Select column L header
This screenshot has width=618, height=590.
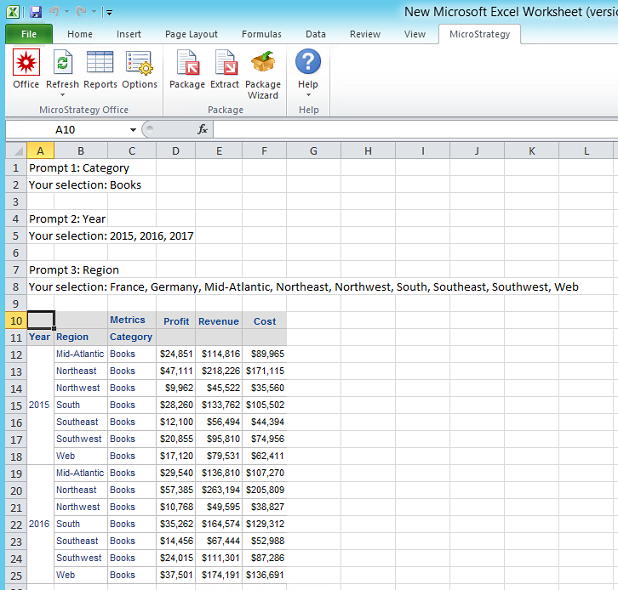586,151
